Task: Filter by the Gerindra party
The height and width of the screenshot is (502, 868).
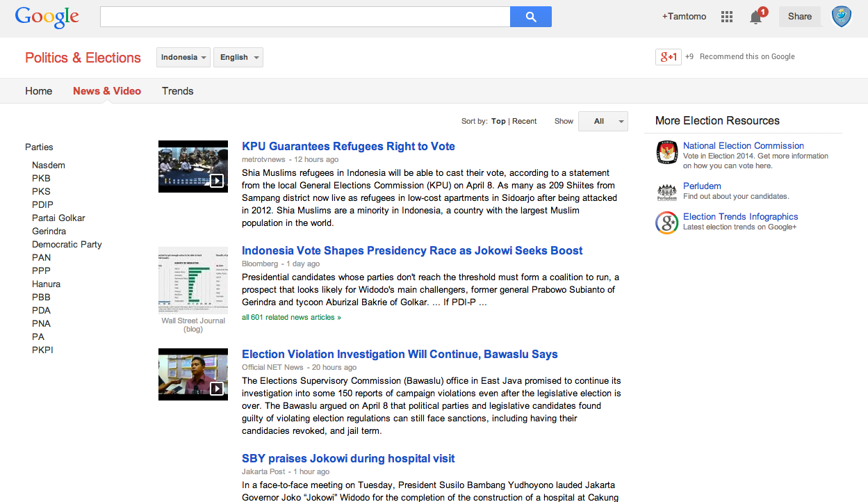Action: 49,232
